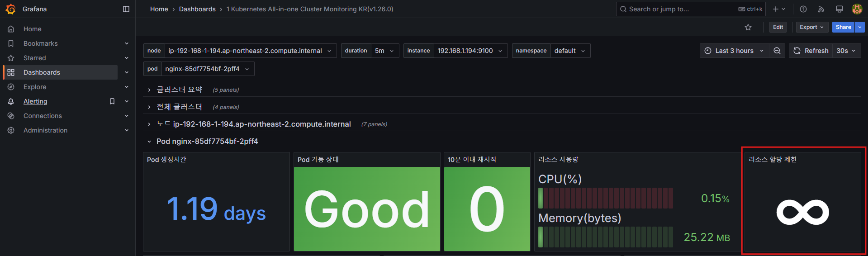Click the Pod 생성시간 panel title
The image size is (868, 256).
(x=166, y=159)
